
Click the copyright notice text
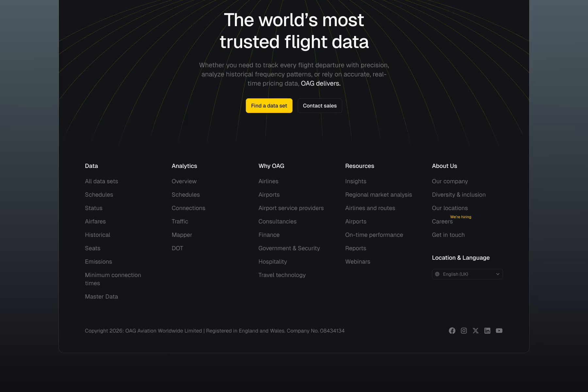point(215,331)
